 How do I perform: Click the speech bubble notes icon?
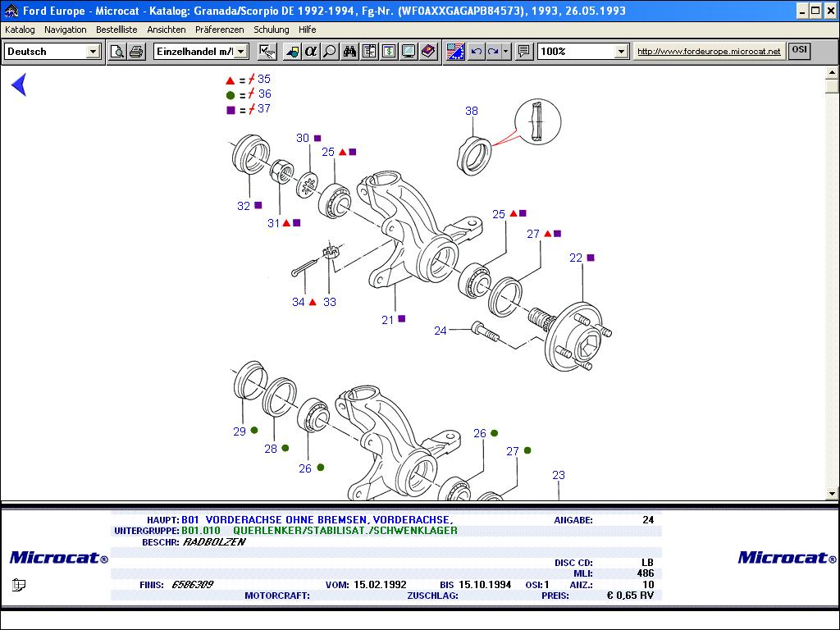coord(524,52)
